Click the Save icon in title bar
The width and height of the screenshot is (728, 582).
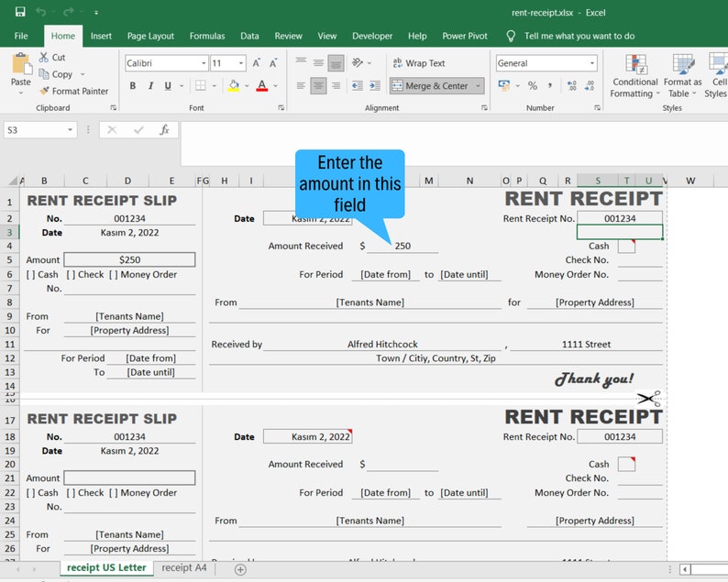coord(20,12)
